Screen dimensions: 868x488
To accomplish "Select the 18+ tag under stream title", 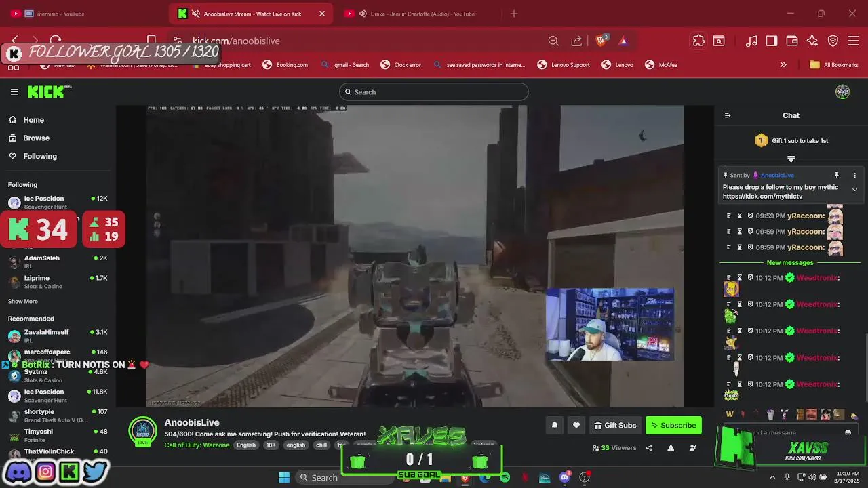I will (271, 445).
